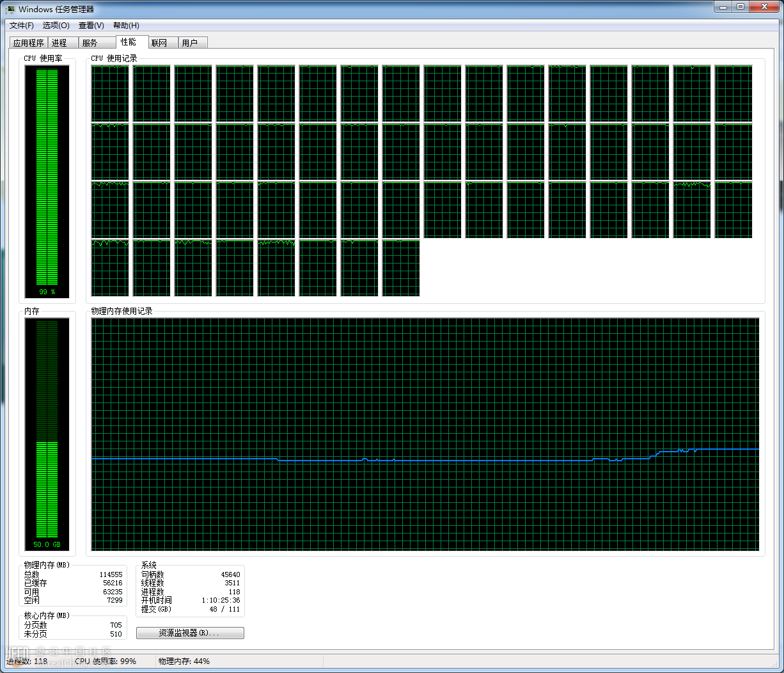Viewport: 784px width, 673px height.
Task: Open the 选项(O) menu
Action: tap(56, 26)
